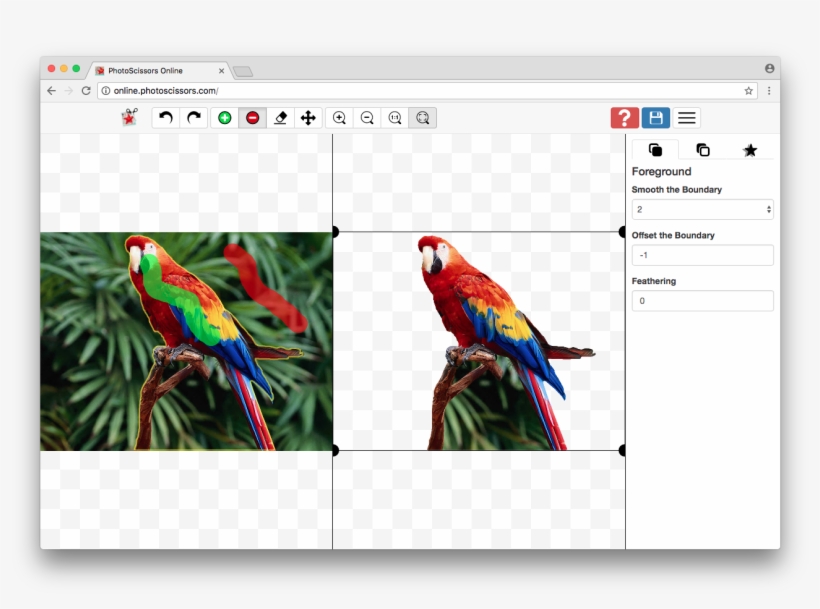This screenshot has height=609, width=820.
Task: Open a new browser tab
Action: click(x=243, y=71)
